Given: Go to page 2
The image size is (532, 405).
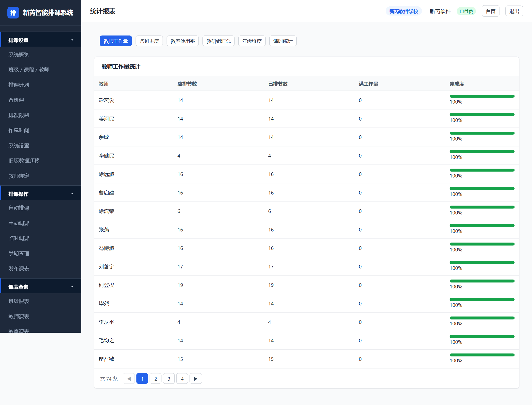Looking at the screenshot, I should (156, 379).
